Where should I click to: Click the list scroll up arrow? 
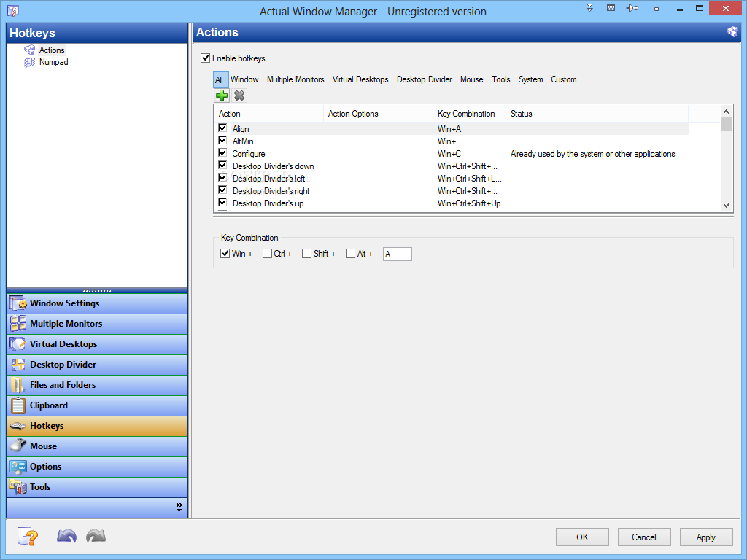[x=726, y=112]
